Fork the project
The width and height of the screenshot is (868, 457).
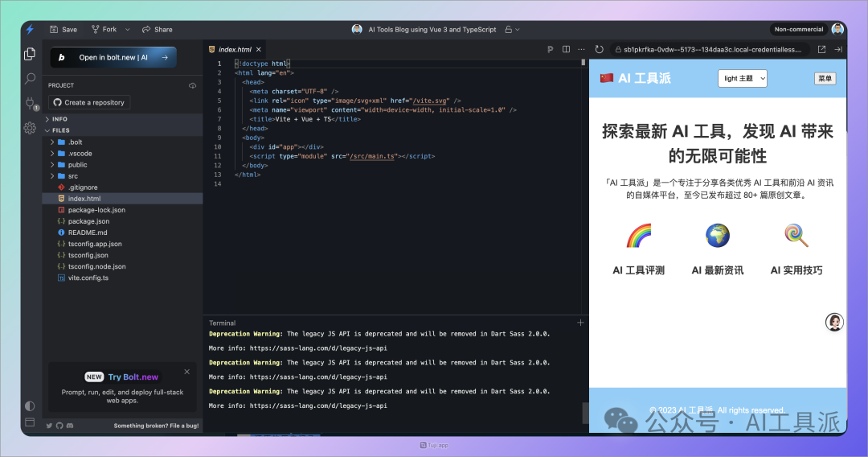point(104,29)
